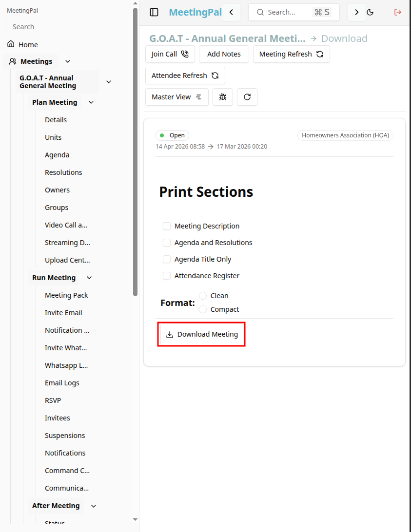Collapse the After Meeting chevron
Screen dimensions: 411x532
pos(94,506)
